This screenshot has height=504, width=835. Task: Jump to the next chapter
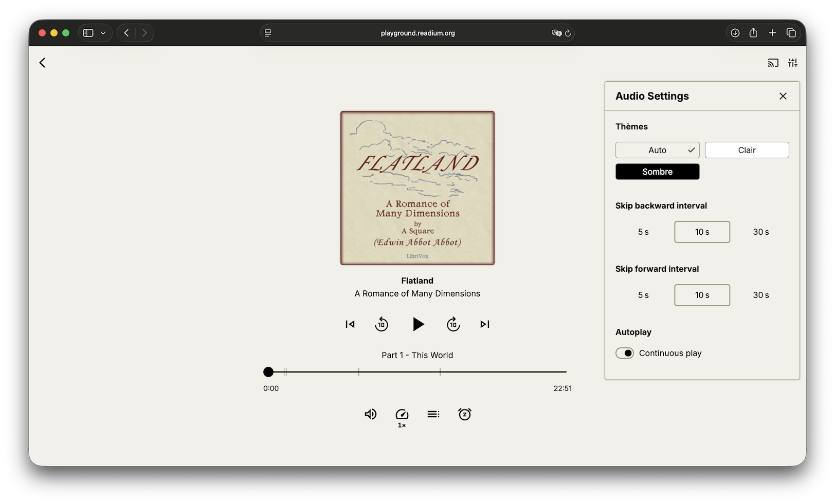click(484, 324)
